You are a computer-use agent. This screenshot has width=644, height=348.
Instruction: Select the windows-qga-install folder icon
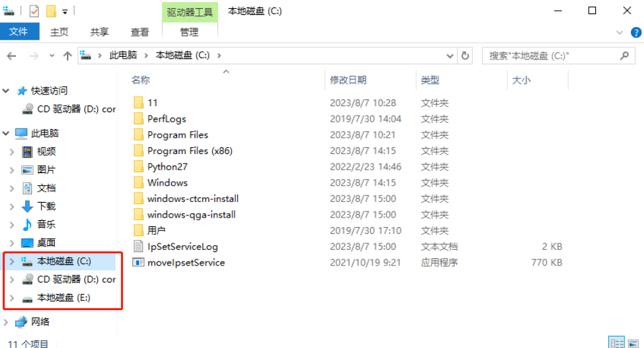[x=139, y=214]
